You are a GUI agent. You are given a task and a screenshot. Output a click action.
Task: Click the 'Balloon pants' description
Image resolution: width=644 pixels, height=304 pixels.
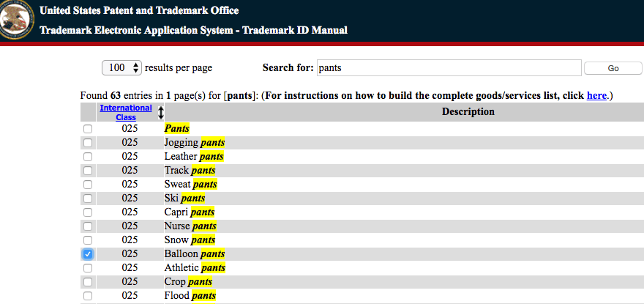(x=195, y=253)
